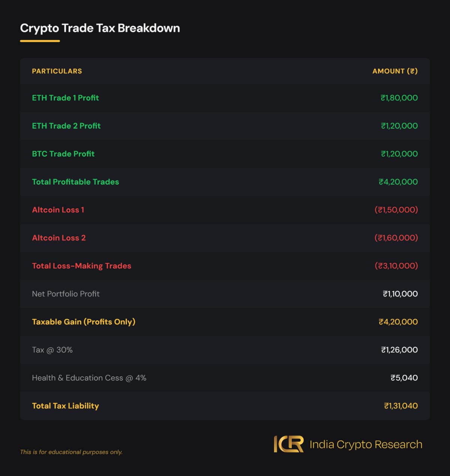
Task: Select Taxable Gain (Profits Only) label
Action: click(84, 322)
